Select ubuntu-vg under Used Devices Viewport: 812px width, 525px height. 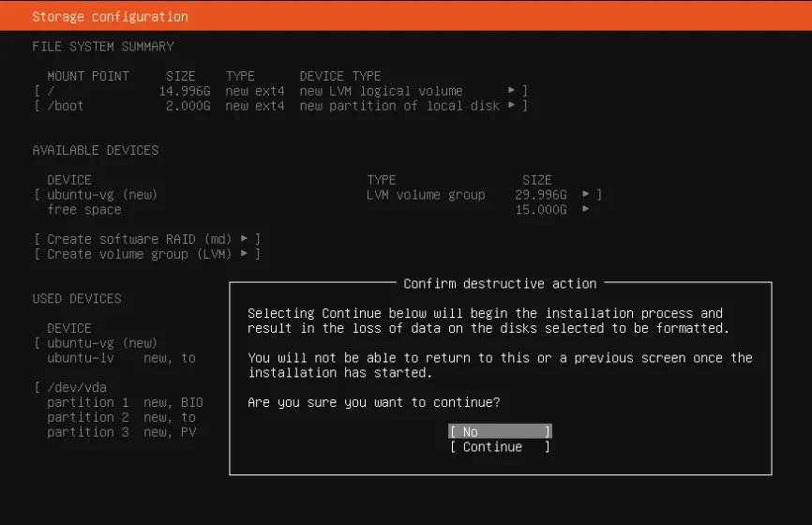(x=102, y=343)
